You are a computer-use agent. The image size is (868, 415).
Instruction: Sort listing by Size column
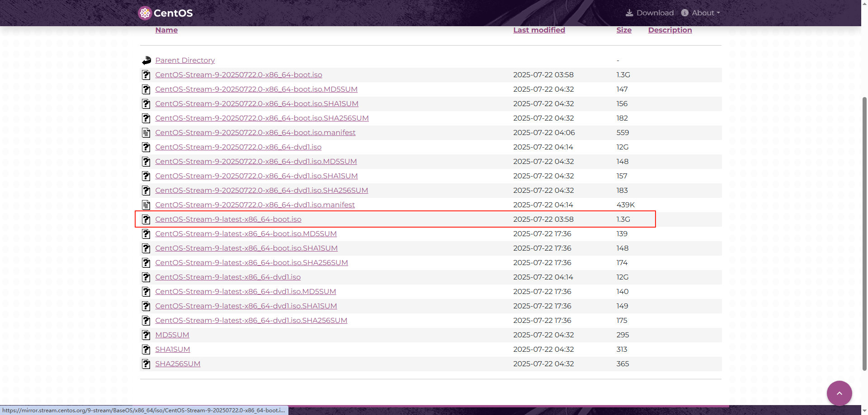(x=624, y=30)
